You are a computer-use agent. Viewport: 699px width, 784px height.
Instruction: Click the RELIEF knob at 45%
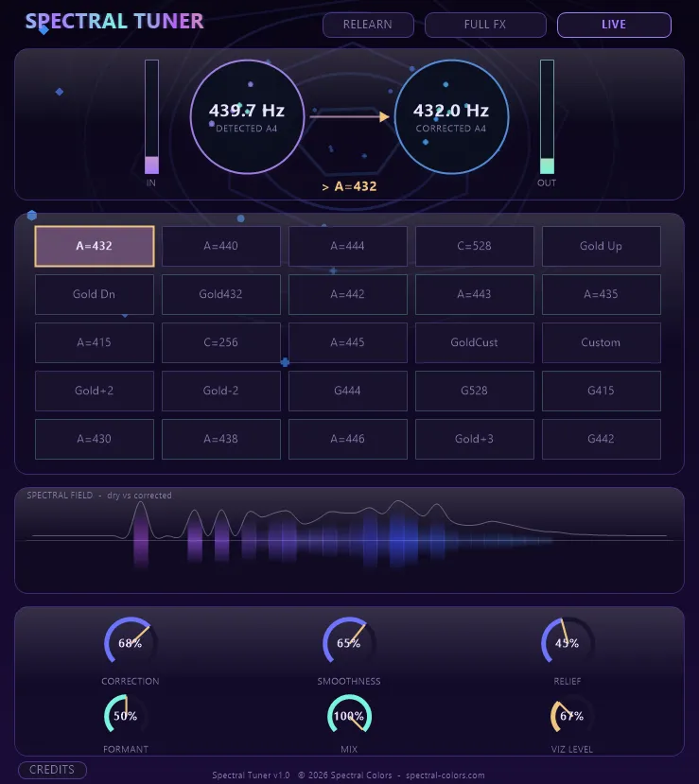(x=568, y=643)
